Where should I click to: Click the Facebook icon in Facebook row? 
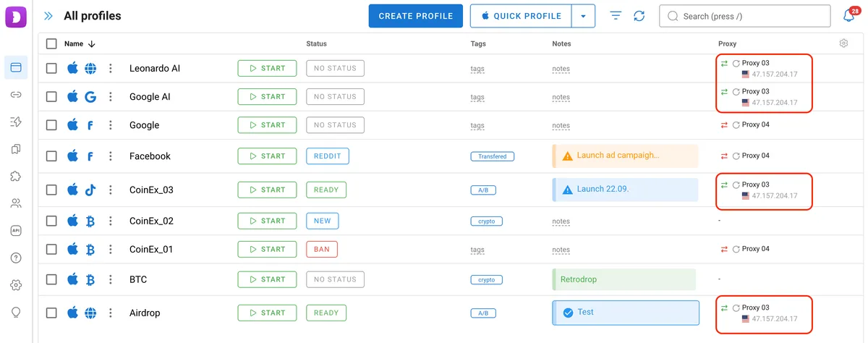pyautogui.click(x=90, y=156)
